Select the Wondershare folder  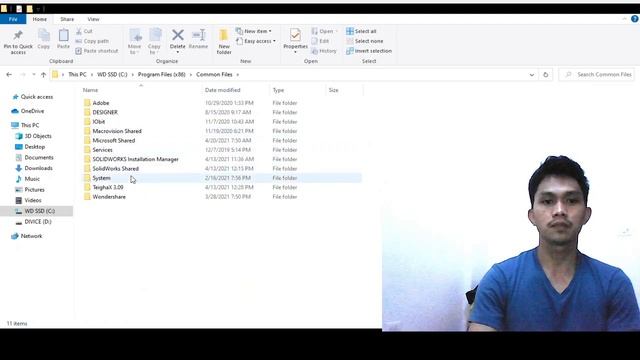tap(109, 197)
